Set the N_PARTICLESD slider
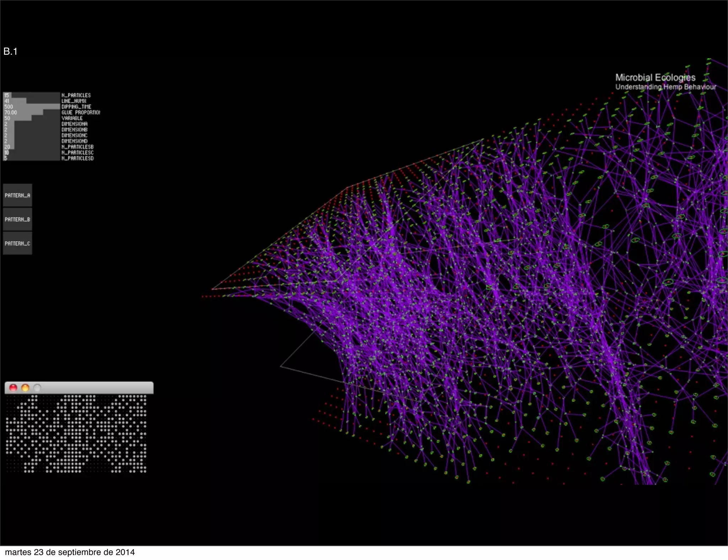The width and height of the screenshot is (728, 560). (x=32, y=158)
